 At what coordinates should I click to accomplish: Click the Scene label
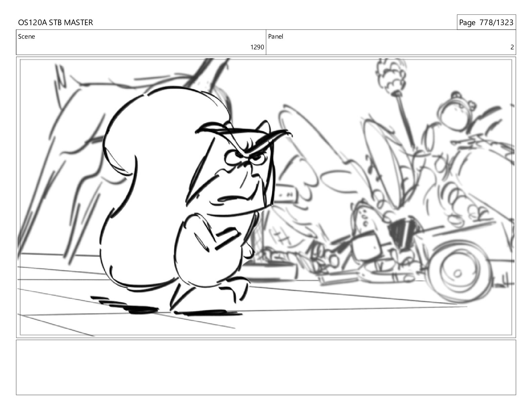coord(27,37)
